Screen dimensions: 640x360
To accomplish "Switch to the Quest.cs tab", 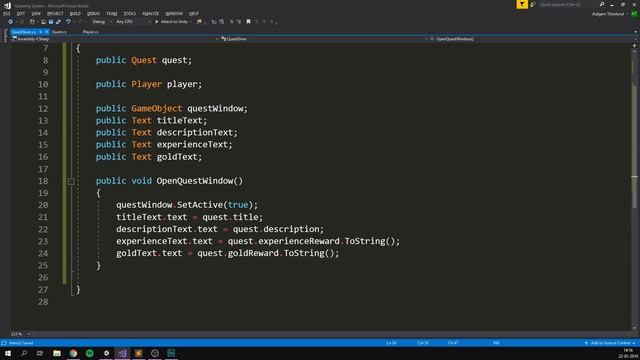I will pos(60,32).
